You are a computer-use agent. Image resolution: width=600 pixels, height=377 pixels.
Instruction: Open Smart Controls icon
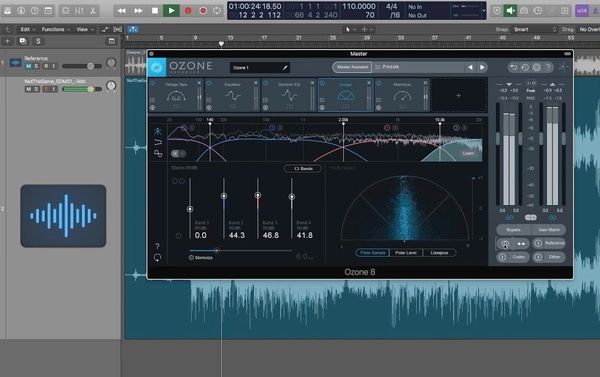[x=65, y=11]
